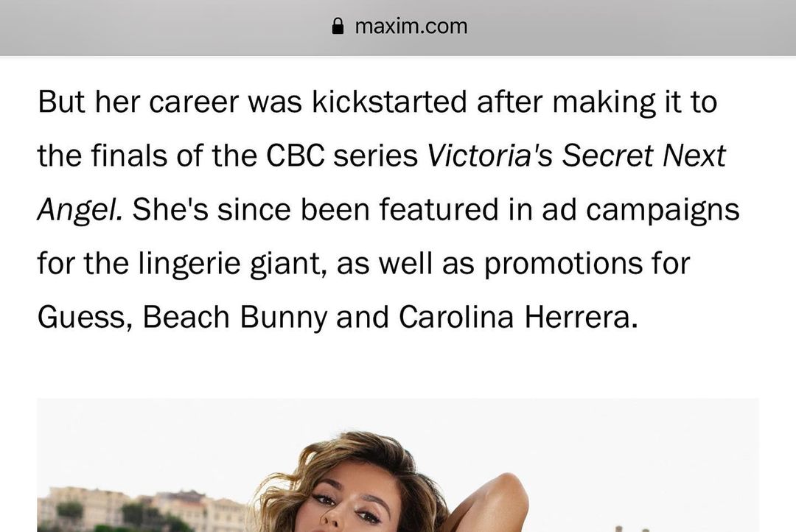Click the word "Guess," in the paragraph
Image resolution: width=796 pixels, height=532 pixels.
coord(85,318)
